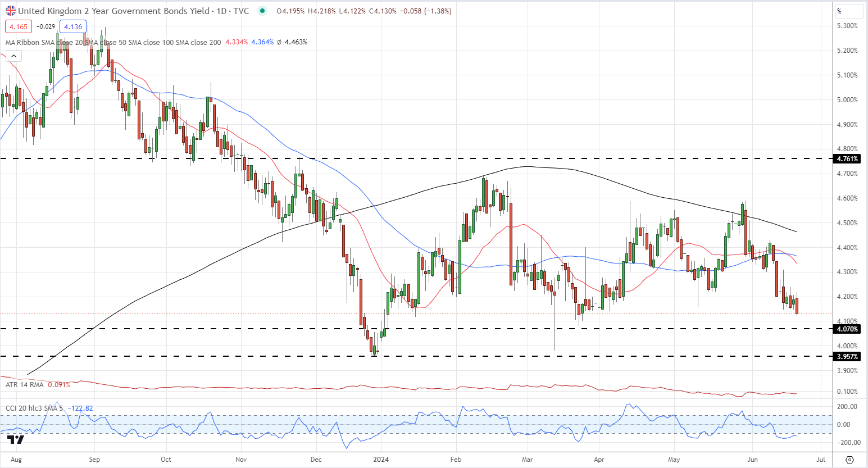Click the CCI value -122.82

click(x=80, y=408)
